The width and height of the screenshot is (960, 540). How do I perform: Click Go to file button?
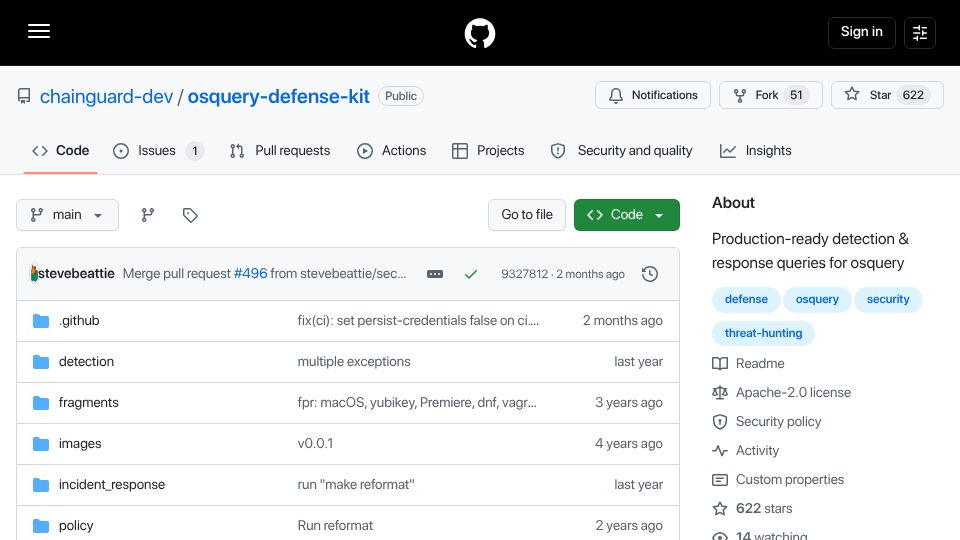pyautogui.click(x=527, y=215)
